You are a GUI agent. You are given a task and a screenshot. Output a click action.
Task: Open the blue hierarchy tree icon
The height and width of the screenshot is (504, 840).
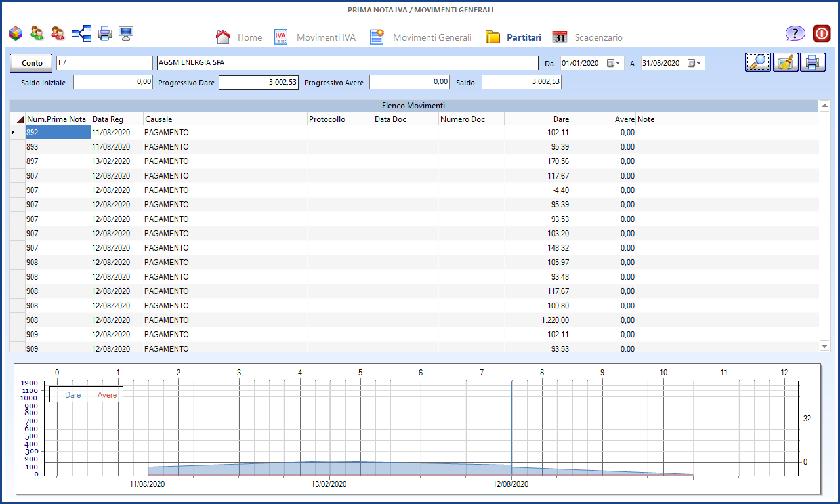81,33
